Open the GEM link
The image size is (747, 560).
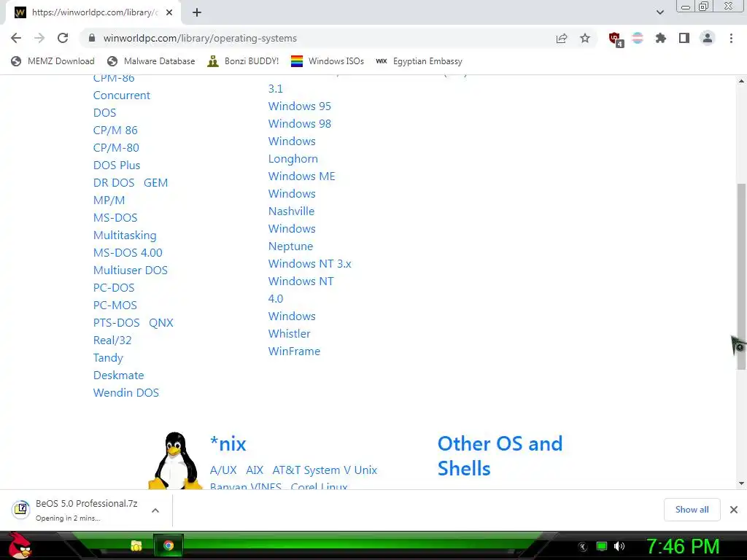156,183
